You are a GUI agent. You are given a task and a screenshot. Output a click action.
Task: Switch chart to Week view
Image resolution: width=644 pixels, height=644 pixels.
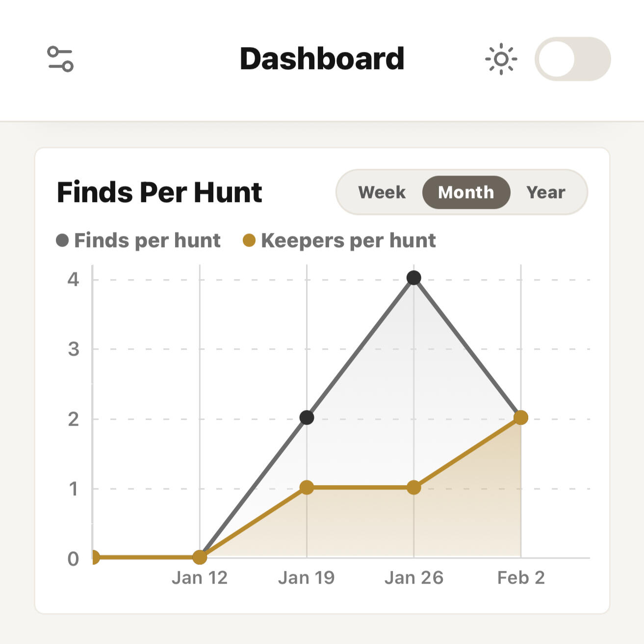pyautogui.click(x=382, y=192)
